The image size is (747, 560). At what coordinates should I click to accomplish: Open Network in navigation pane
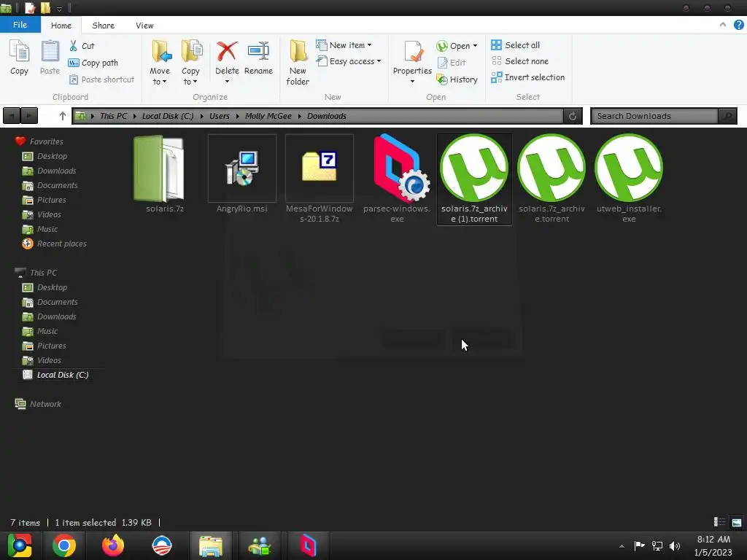(38, 404)
